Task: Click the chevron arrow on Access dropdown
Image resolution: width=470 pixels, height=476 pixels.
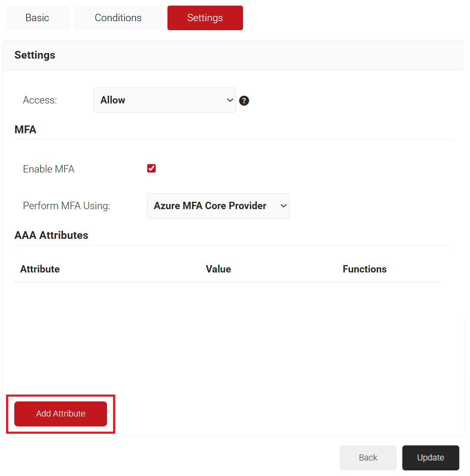Action: pyautogui.click(x=230, y=100)
